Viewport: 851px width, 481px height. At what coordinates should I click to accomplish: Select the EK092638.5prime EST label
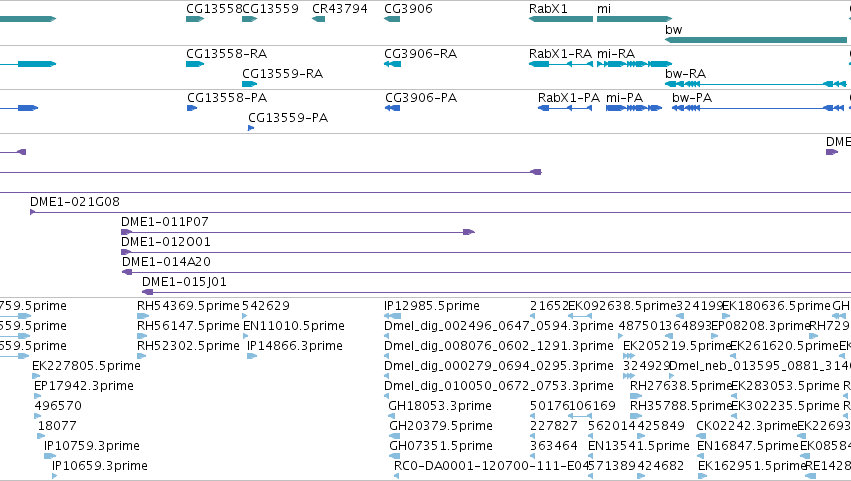tap(623, 306)
